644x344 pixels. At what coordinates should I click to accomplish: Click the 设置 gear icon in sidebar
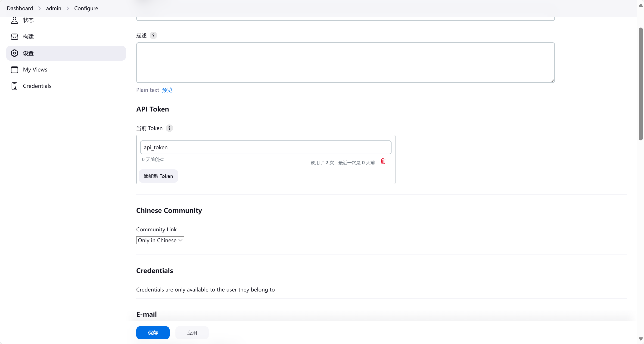point(15,53)
